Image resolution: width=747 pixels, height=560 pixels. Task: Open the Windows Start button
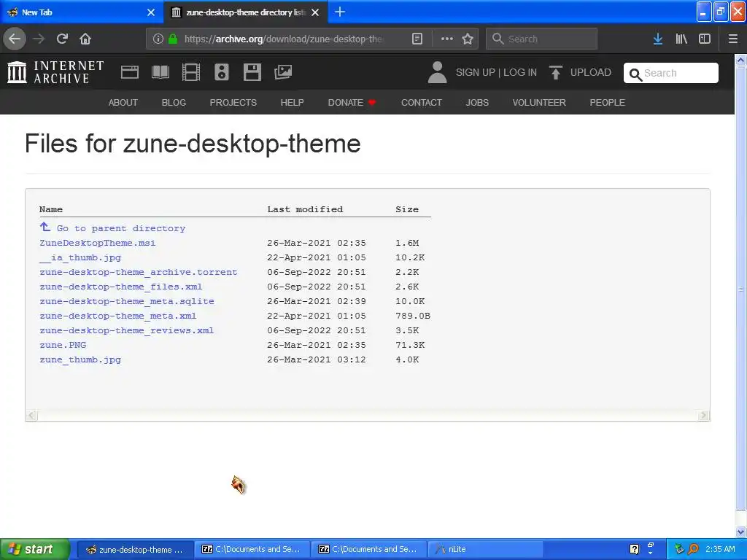click(35, 550)
